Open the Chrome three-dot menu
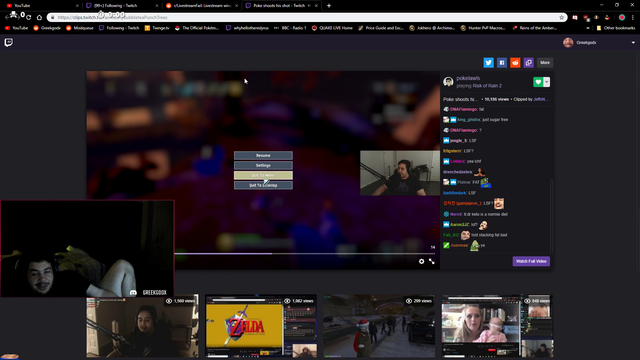 [x=633, y=17]
